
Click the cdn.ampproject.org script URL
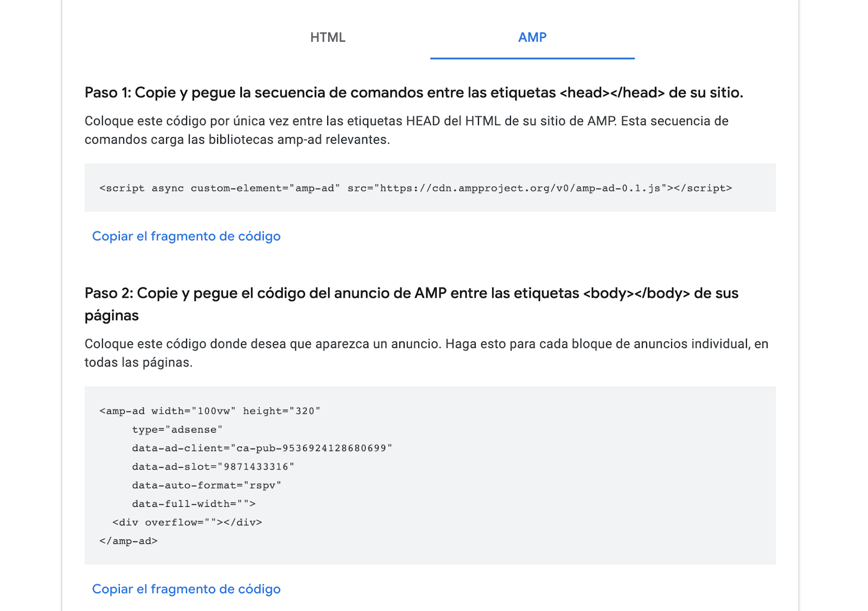coord(520,189)
